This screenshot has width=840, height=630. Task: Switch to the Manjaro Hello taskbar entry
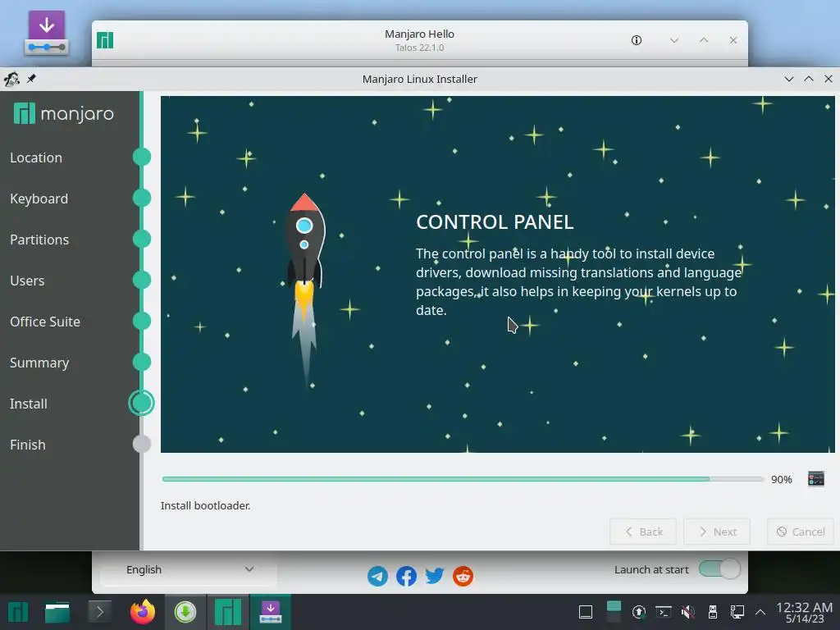pyautogui.click(x=228, y=612)
